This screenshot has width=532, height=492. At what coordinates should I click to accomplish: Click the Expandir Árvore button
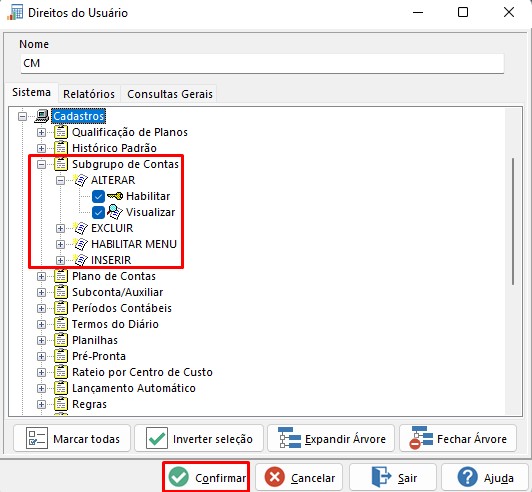tap(331, 438)
